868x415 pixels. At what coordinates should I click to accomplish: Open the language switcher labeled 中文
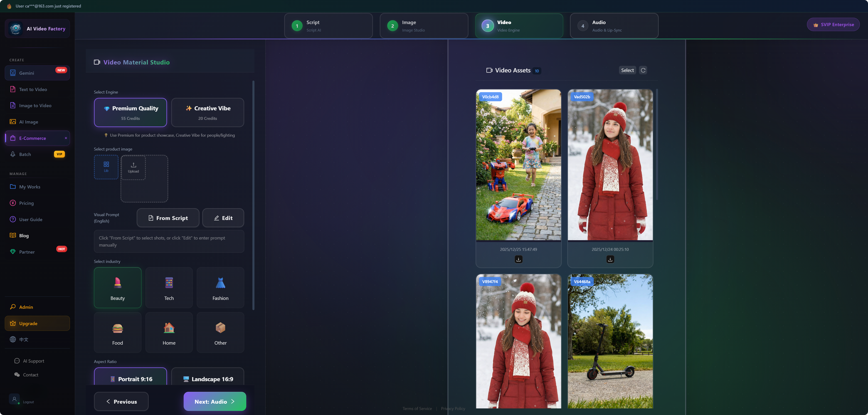24,339
